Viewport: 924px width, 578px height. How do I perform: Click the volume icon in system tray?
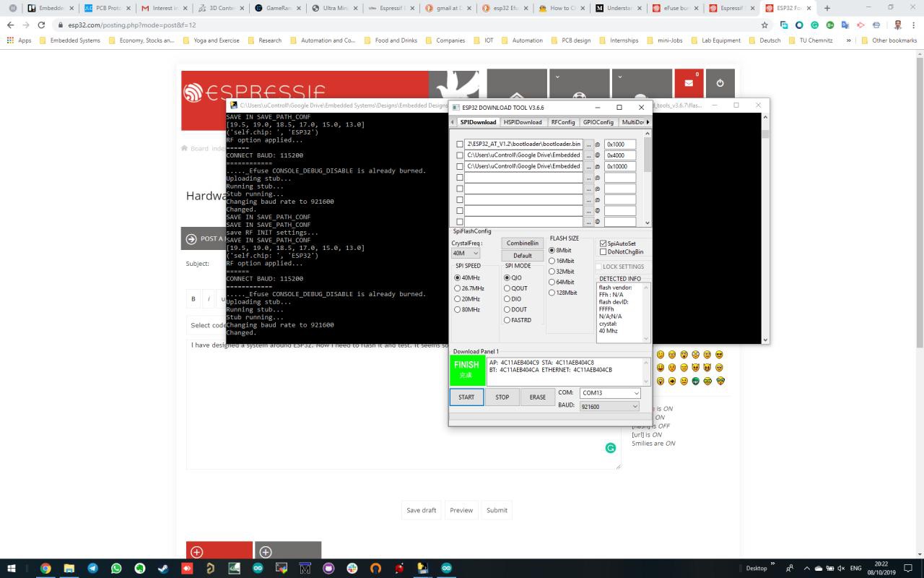tap(842, 569)
